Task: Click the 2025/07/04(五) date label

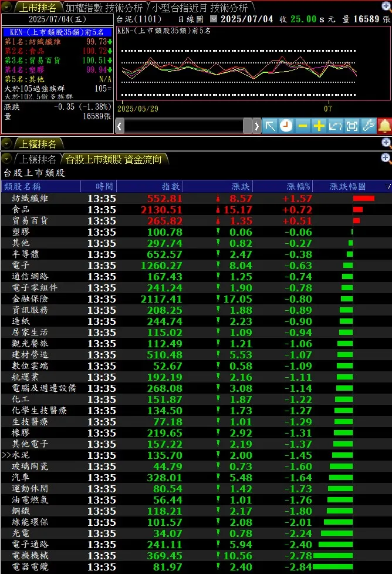Action: [58, 19]
